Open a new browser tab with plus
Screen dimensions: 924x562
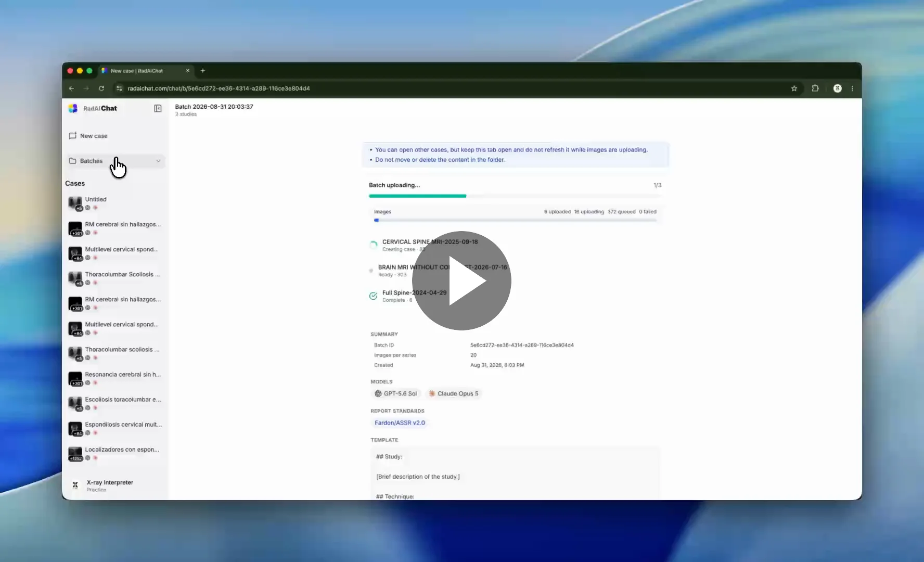[x=203, y=71]
